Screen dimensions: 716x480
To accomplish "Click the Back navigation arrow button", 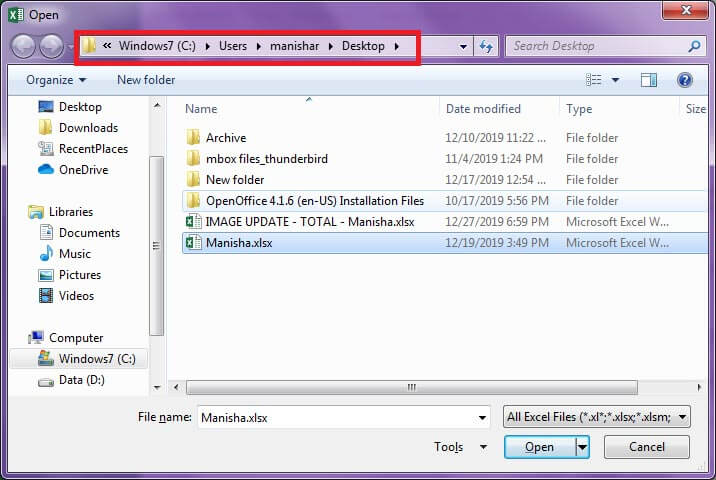I will [24, 46].
